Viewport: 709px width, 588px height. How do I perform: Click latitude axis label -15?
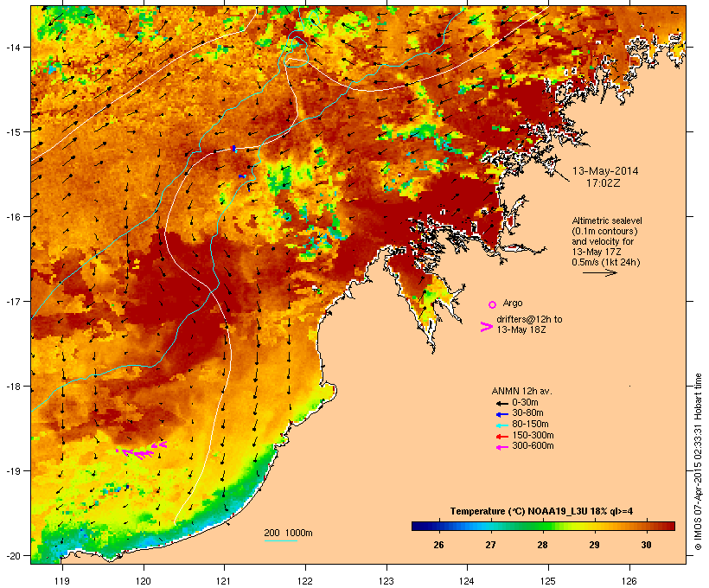pos(12,132)
